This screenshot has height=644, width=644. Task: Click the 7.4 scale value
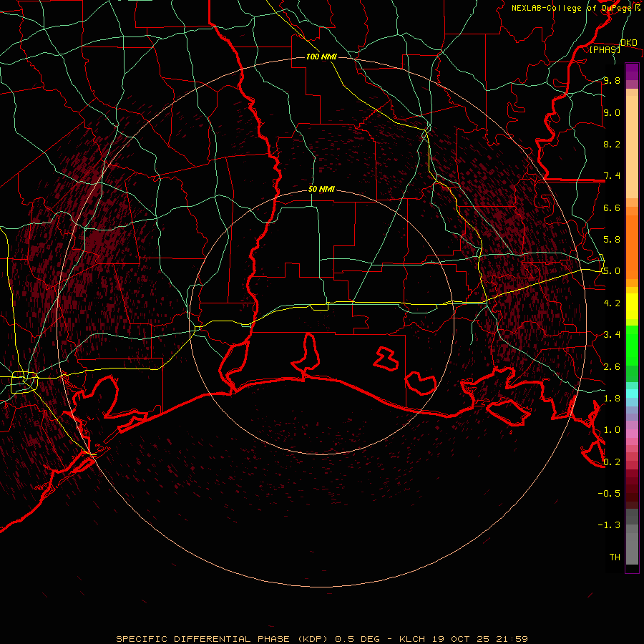click(x=612, y=176)
